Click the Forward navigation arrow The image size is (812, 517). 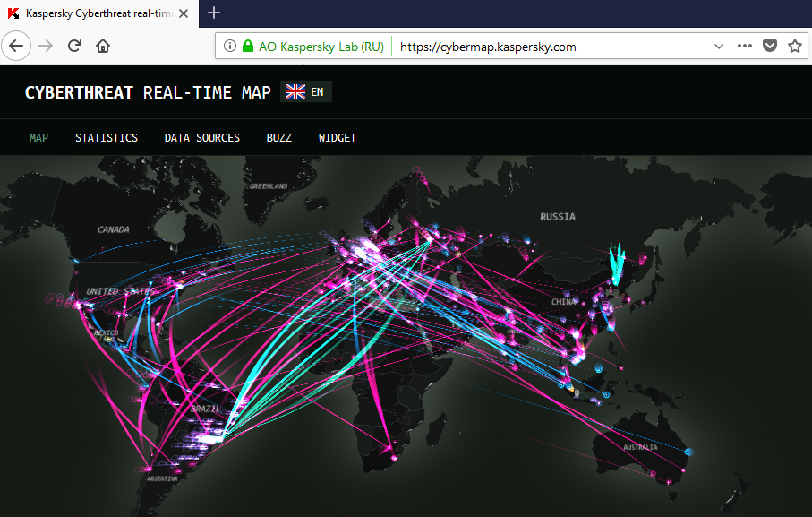click(47, 46)
